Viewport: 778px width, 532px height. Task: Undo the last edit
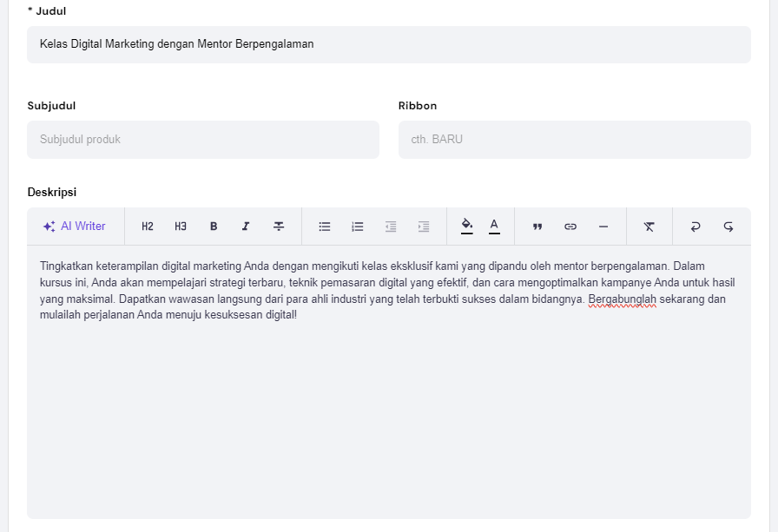(695, 226)
